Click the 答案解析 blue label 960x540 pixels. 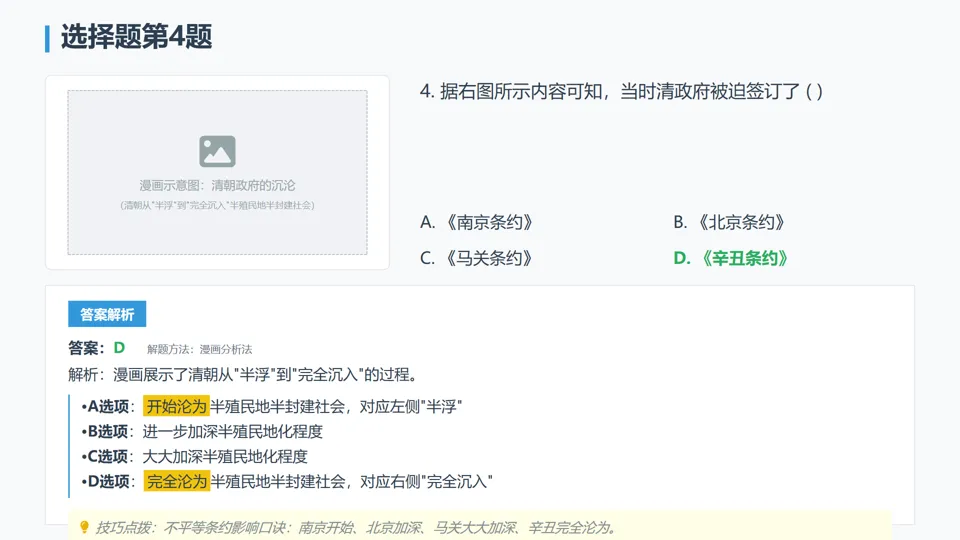click(x=107, y=314)
